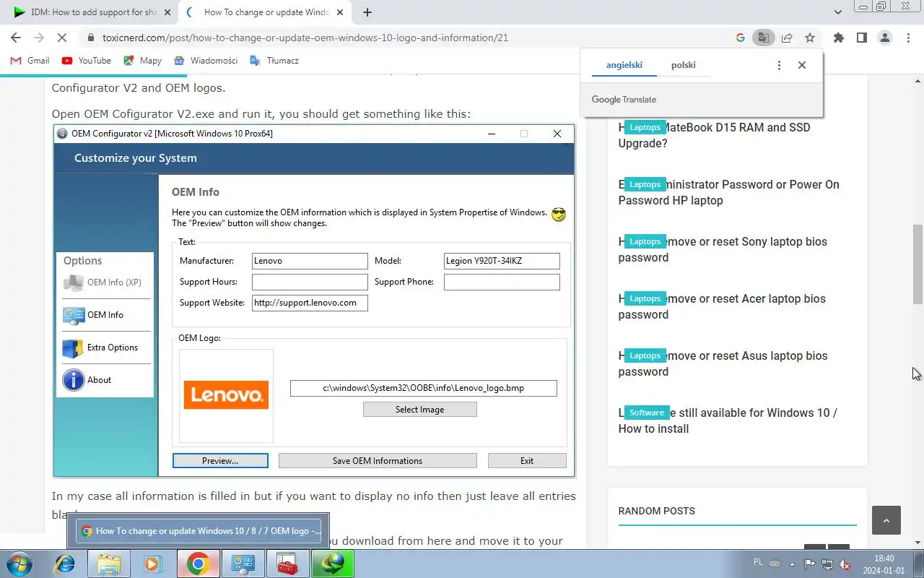Open reset Sony laptop bios password post
Viewport: 924px width, 578px height.
point(723,249)
